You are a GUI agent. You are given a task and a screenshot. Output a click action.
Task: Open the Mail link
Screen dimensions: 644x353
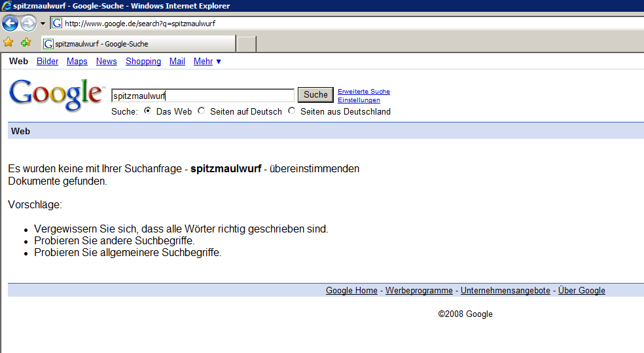tap(177, 61)
